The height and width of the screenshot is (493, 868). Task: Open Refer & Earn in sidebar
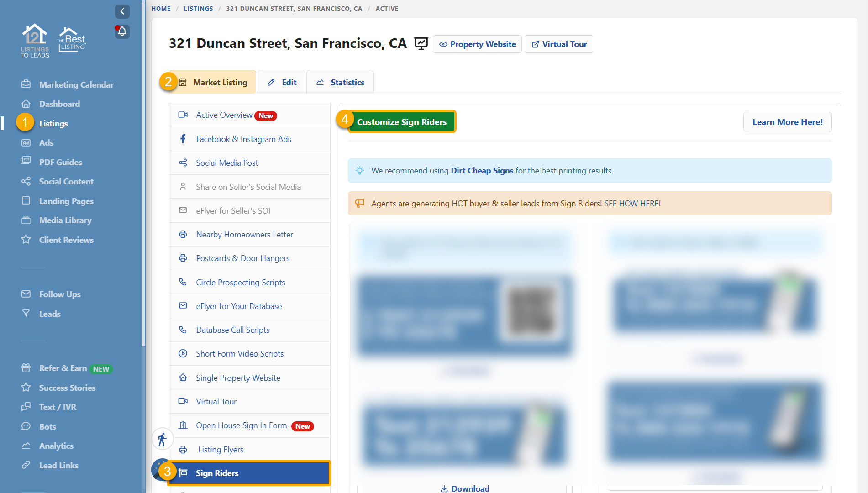pyautogui.click(x=63, y=368)
